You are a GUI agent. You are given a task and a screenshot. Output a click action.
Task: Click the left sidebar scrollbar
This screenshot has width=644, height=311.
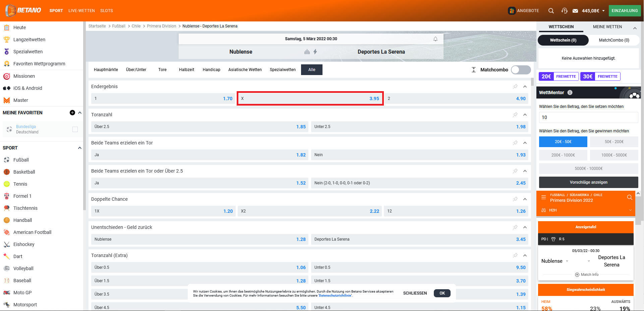(84, 116)
